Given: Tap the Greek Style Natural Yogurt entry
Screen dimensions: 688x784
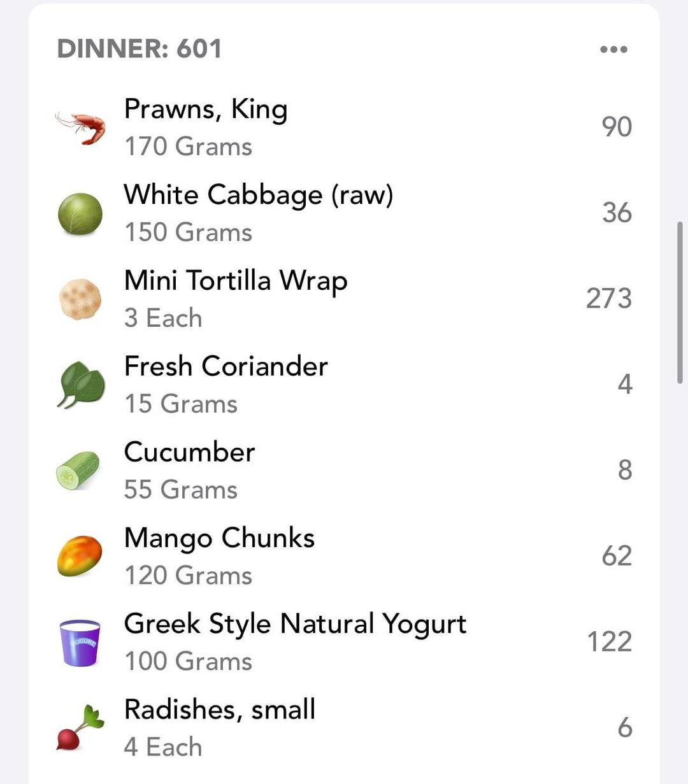Looking at the screenshot, I should 295,624.
